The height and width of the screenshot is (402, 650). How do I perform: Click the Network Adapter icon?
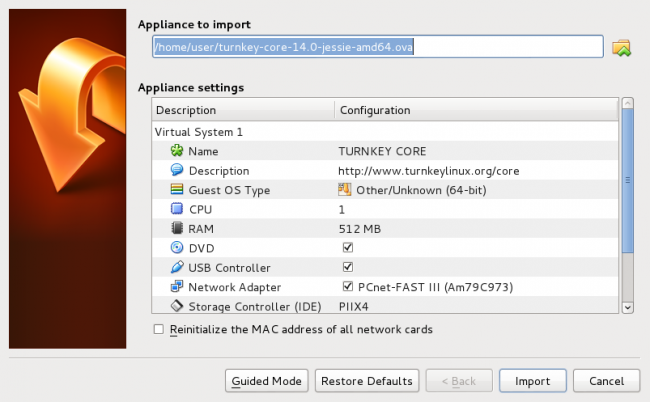point(177,287)
